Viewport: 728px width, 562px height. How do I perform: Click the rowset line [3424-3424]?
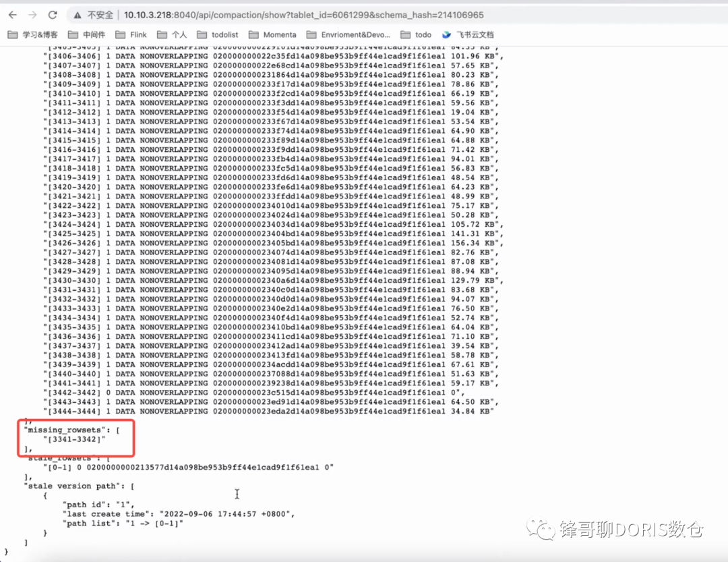[x=274, y=225]
